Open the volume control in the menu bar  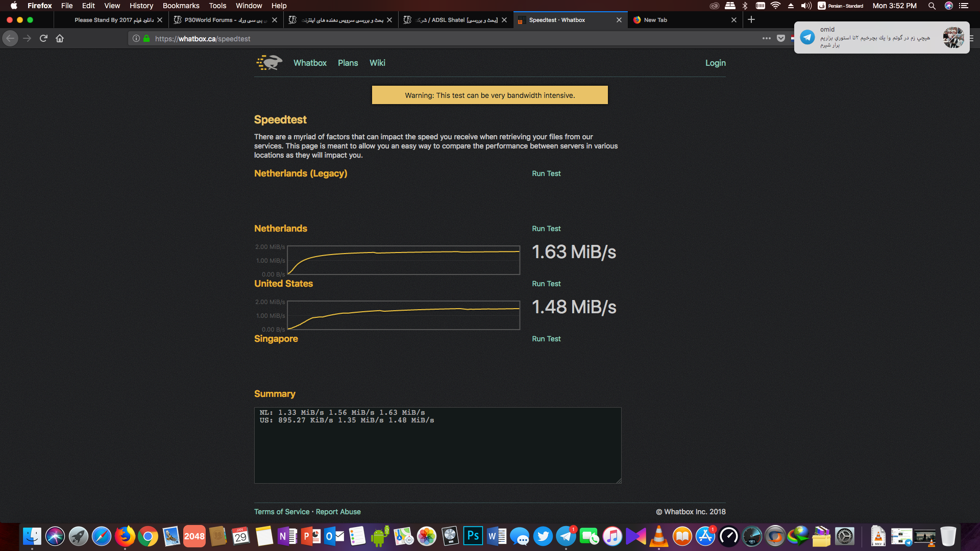click(x=806, y=6)
